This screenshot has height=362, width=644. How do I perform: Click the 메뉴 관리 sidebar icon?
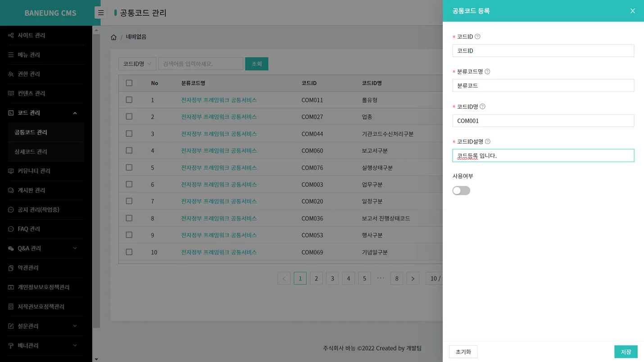pos(11,54)
